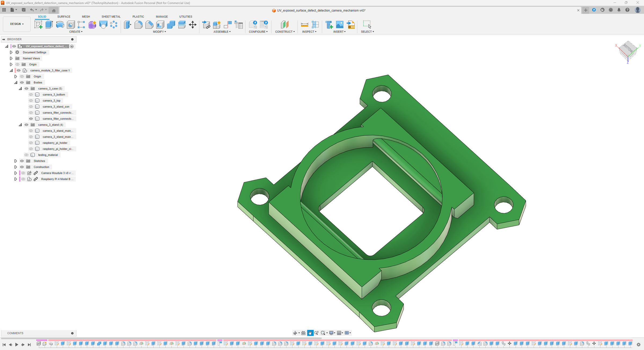
Task: Switch to the SURFACE tab
Action: point(64,17)
